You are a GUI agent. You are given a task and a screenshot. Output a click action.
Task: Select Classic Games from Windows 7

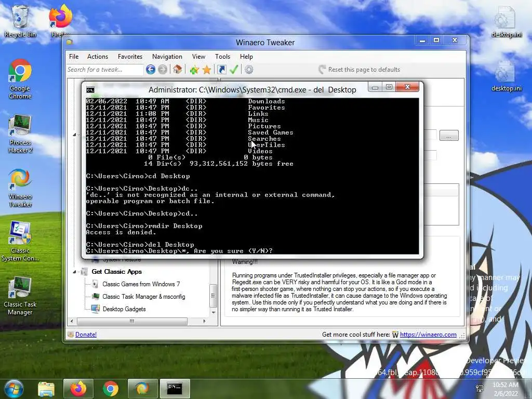[x=141, y=284]
